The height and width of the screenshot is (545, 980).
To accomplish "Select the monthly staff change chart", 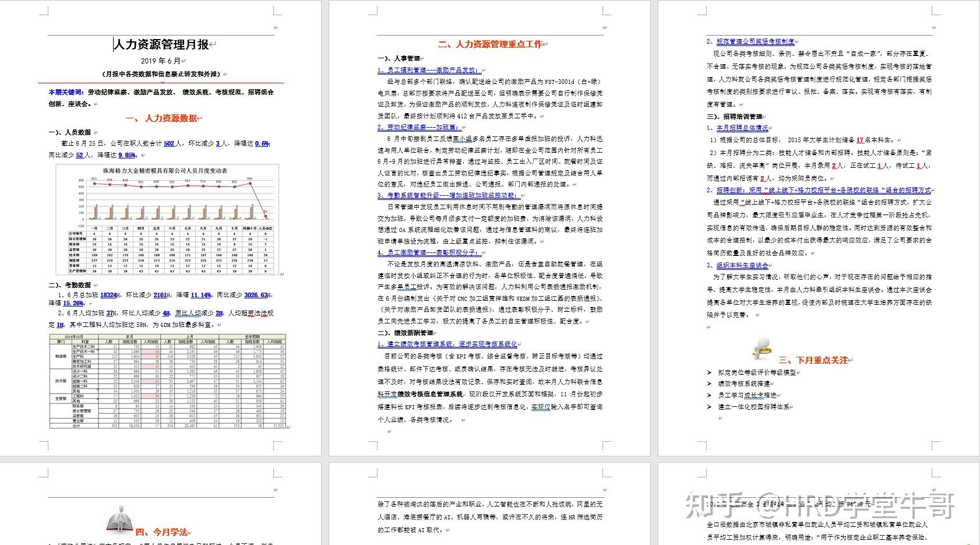I will (167, 220).
